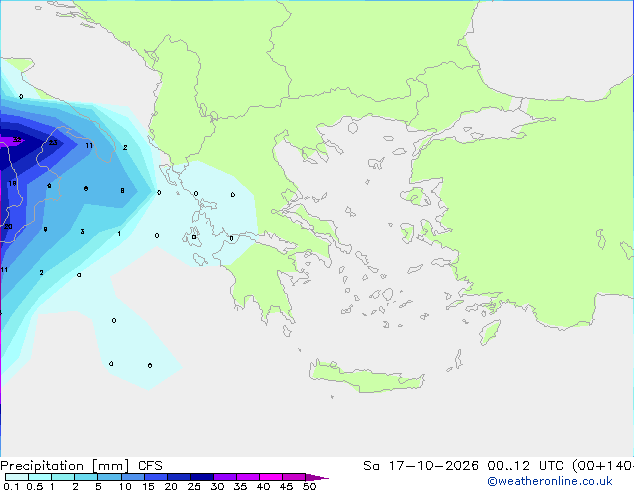Viewport: 634px width, 490px height.
Task: Select the 15–20 mm legend color swatch
Action: [x=156, y=477]
